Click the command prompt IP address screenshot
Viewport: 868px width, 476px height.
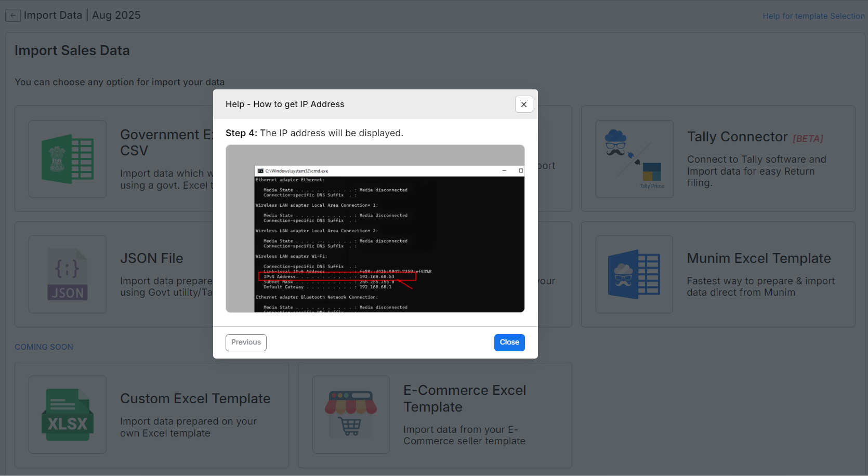(375, 229)
